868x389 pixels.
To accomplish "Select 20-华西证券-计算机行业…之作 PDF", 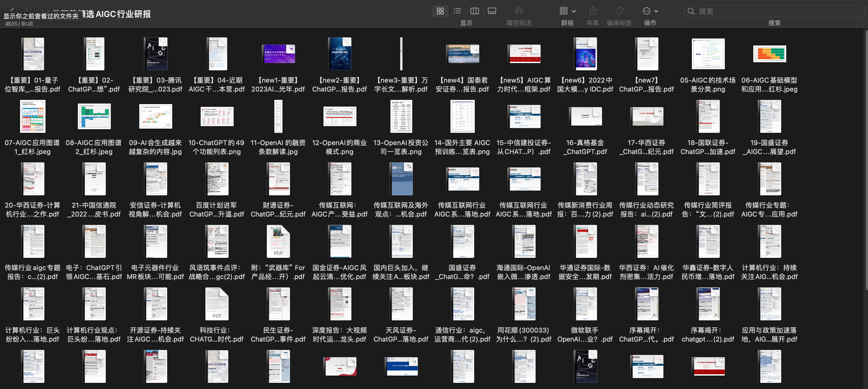I will (x=33, y=179).
